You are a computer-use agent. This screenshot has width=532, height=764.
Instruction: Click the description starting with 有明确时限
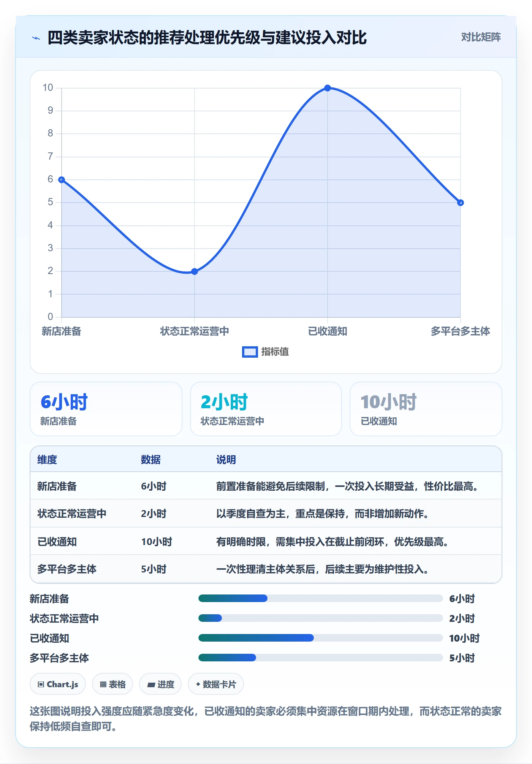[x=332, y=542]
